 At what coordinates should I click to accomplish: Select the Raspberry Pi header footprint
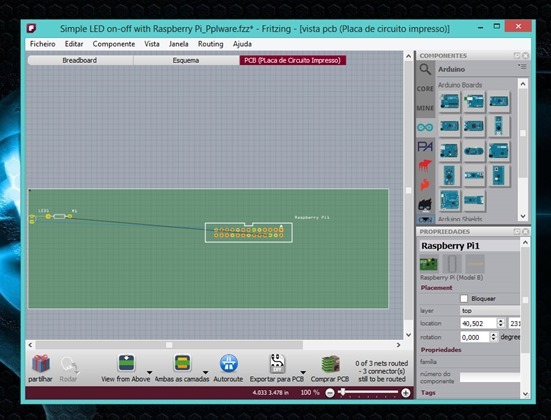[x=249, y=233]
